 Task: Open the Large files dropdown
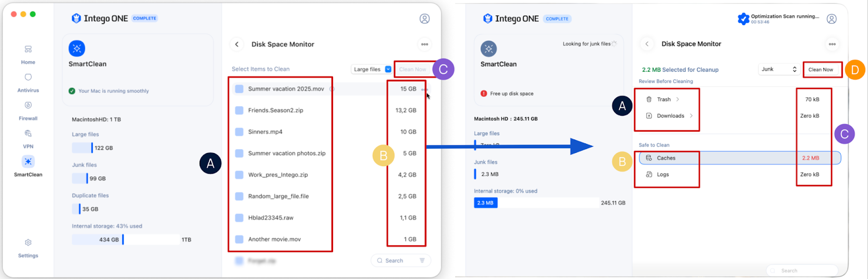tap(372, 69)
